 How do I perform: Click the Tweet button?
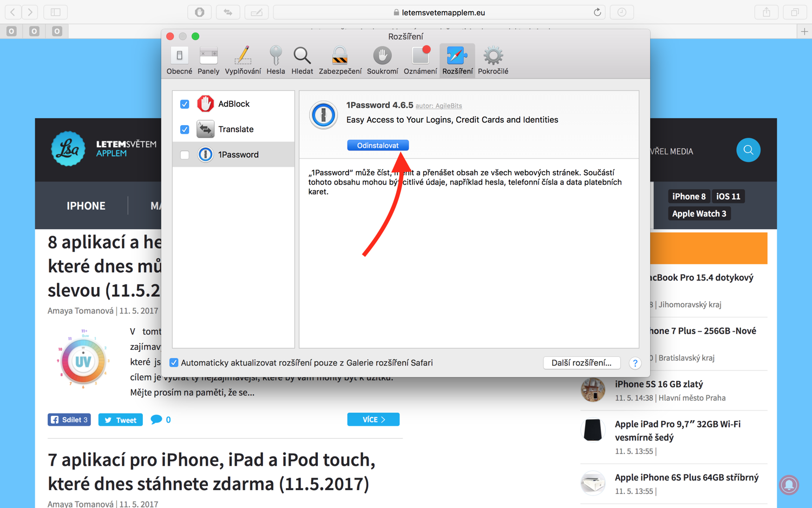click(x=120, y=420)
